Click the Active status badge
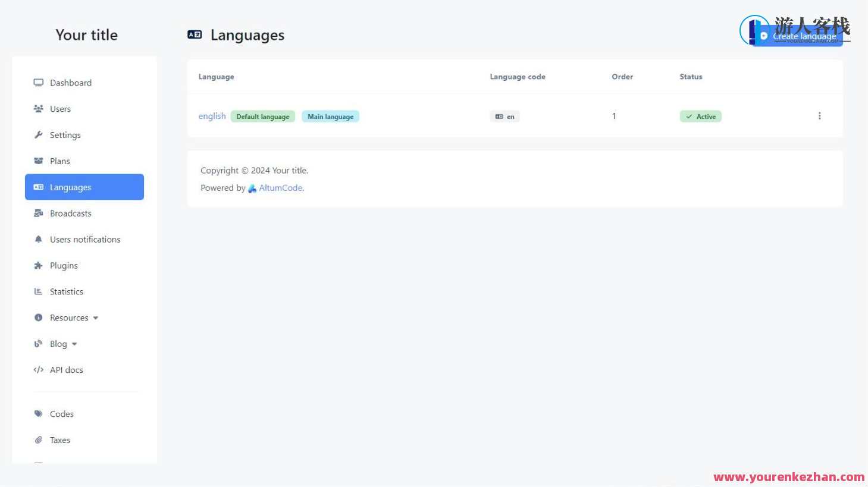Image resolution: width=868 pixels, height=487 pixels. point(700,117)
